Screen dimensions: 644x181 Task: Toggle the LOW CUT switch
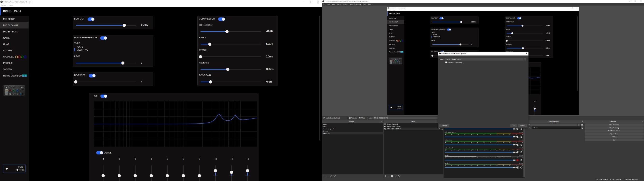pyautogui.click(x=91, y=19)
